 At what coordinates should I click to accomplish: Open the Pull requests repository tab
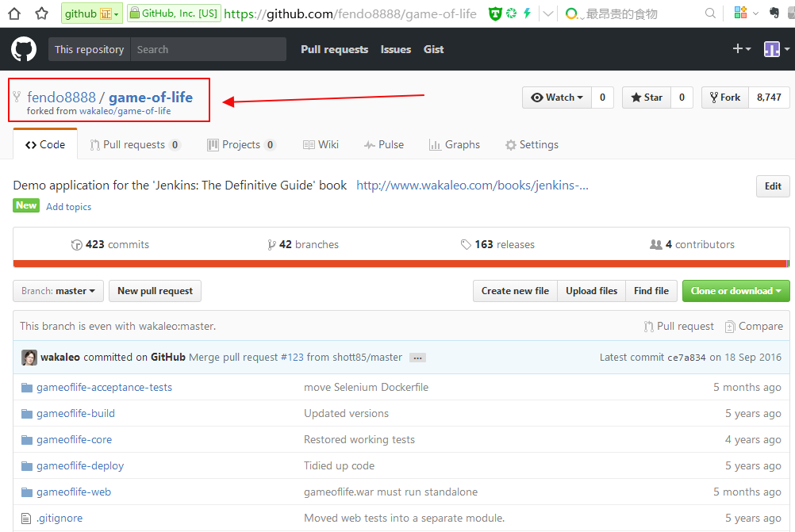pos(135,145)
